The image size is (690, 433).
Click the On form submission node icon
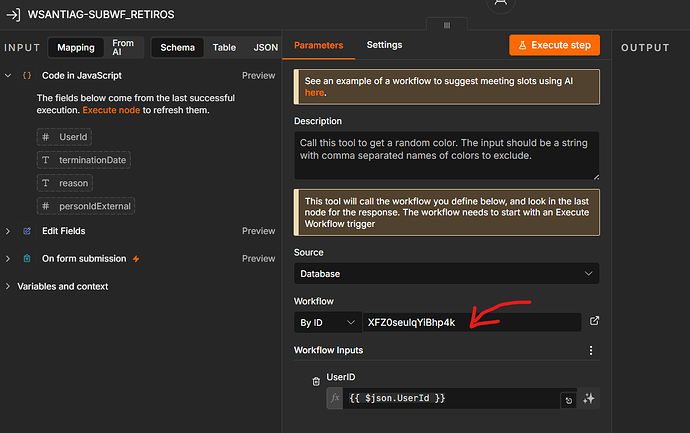coord(27,259)
